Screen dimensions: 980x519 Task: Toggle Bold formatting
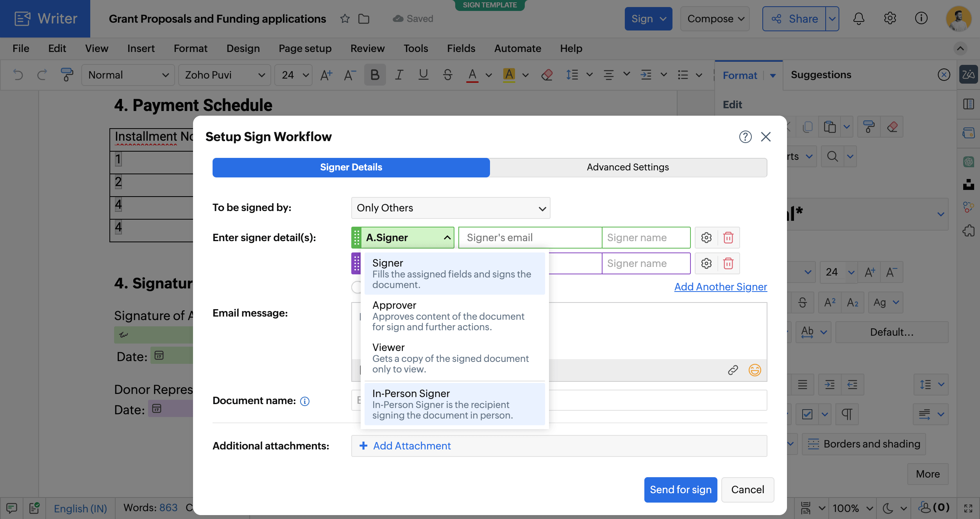[375, 75]
